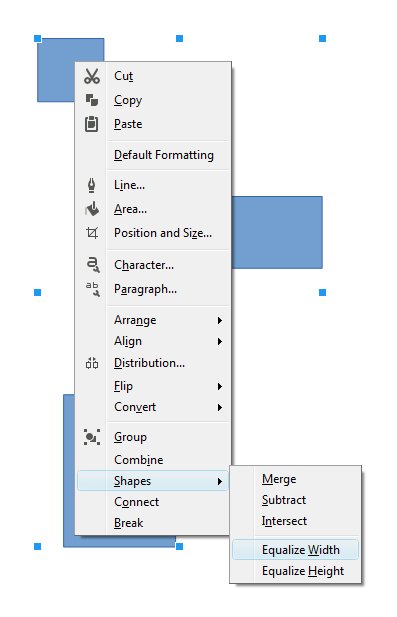Click the Character formatting icon
The height and width of the screenshot is (617, 397).
point(93,264)
